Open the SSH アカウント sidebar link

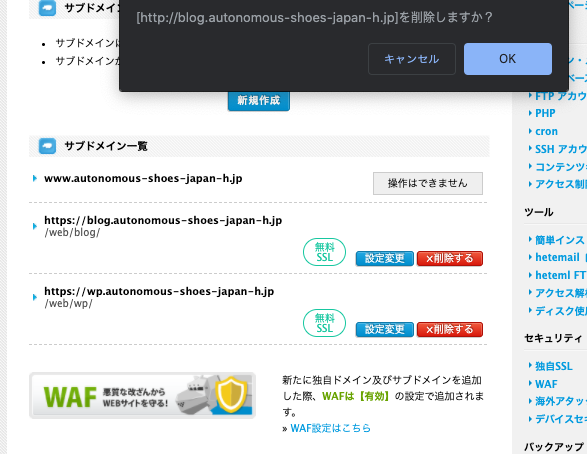pyautogui.click(x=561, y=149)
